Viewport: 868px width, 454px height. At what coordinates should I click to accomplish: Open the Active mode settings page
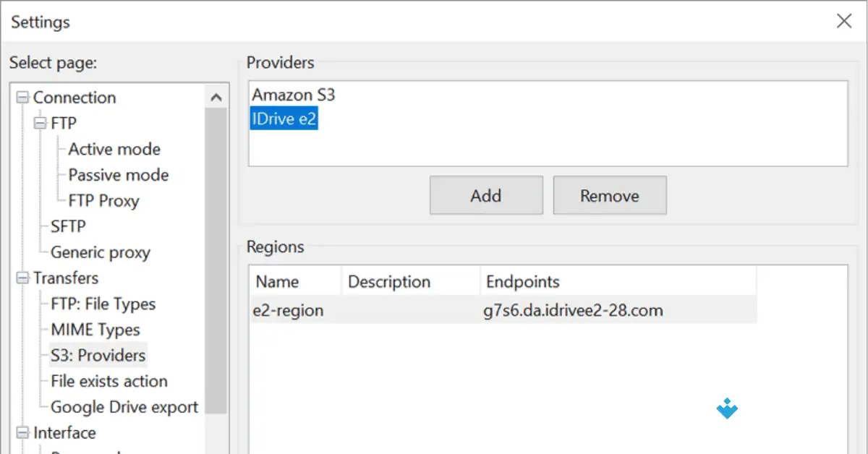[114, 150]
